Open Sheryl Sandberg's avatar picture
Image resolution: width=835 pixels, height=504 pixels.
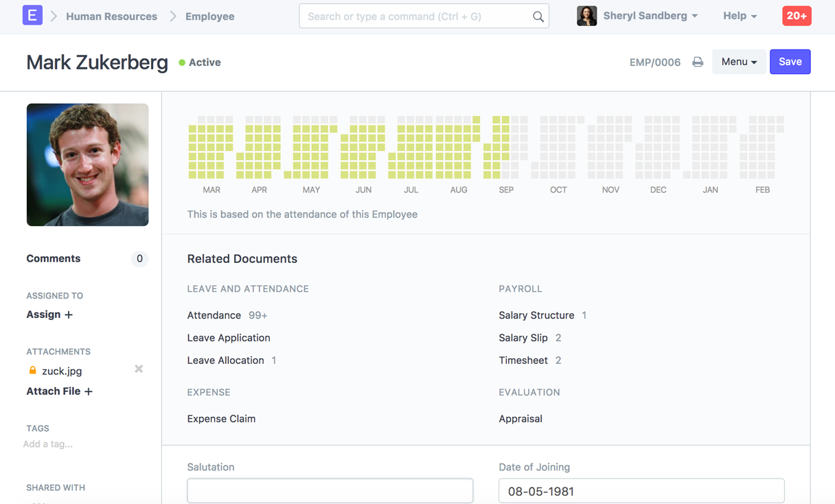click(586, 16)
